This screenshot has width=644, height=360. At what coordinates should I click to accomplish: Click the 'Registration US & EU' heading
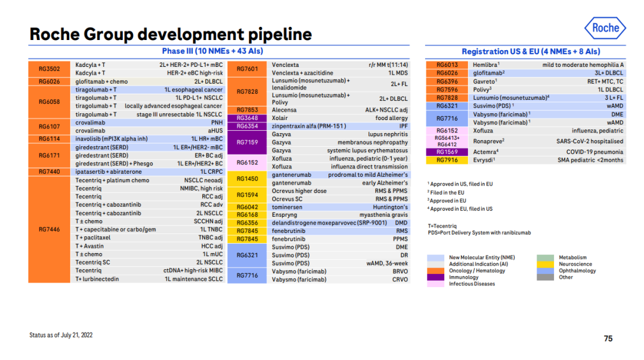[x=531, y=51]
